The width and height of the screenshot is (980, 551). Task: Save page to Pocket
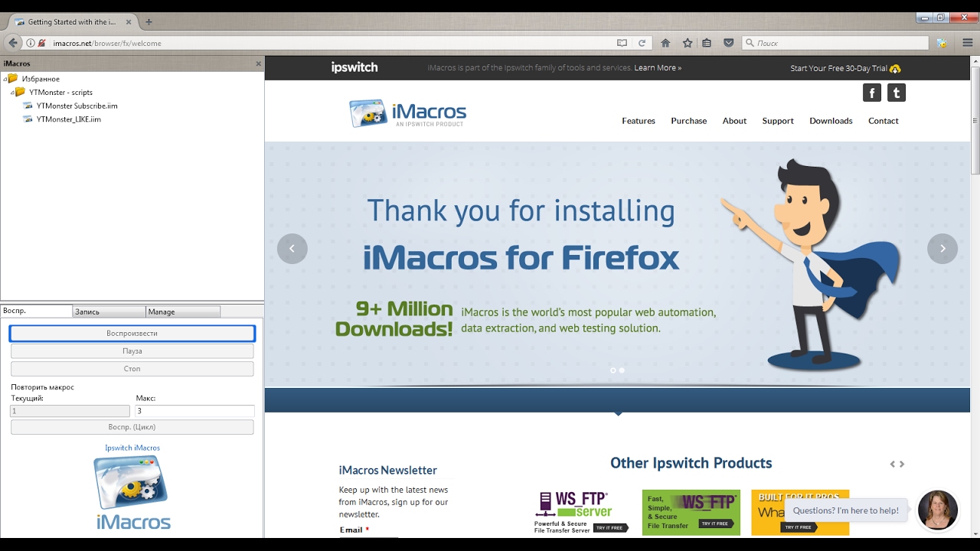(728, 43)
